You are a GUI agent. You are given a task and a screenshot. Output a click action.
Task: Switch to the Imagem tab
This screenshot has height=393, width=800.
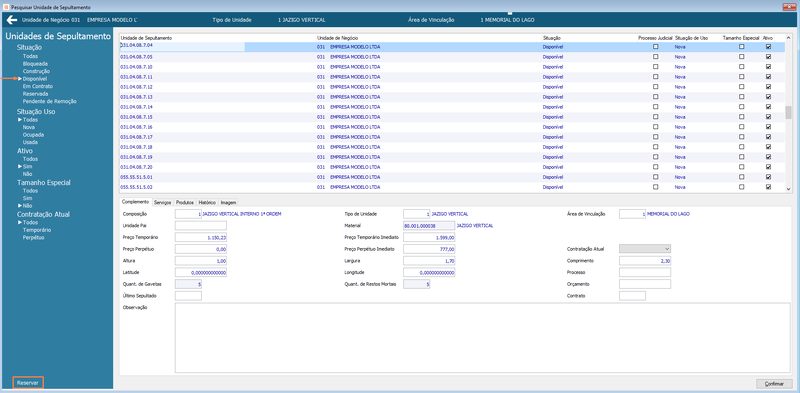[228, 202]
